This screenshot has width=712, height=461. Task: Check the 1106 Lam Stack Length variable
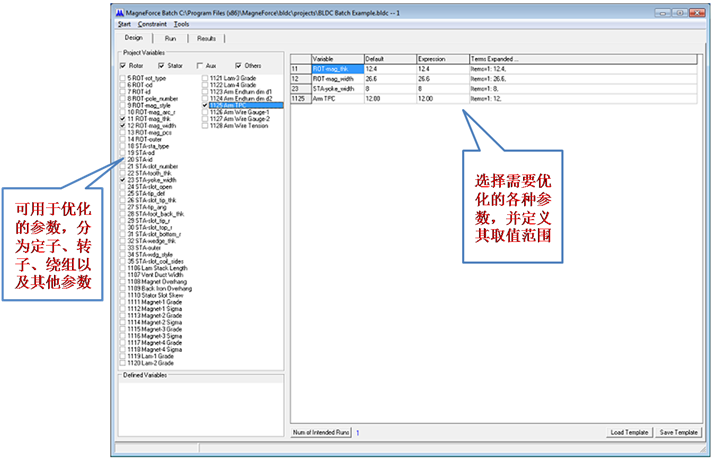(x=124, y=269)
